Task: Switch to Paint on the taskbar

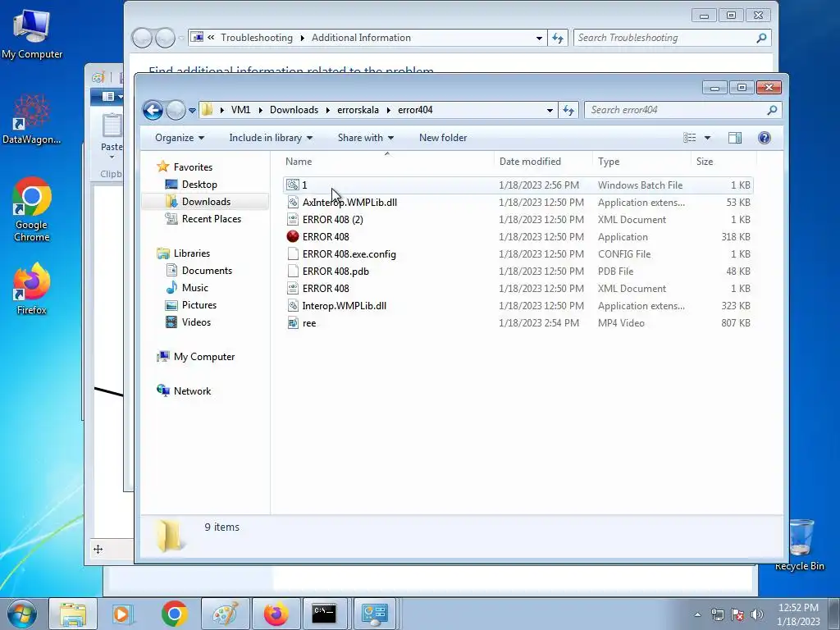Action: (226, 614)
